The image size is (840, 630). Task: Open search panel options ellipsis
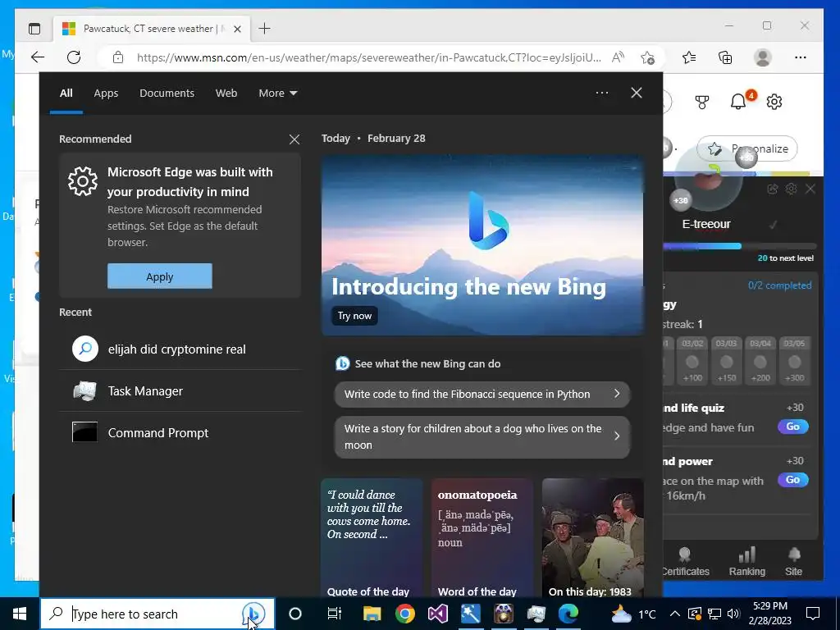601,93
